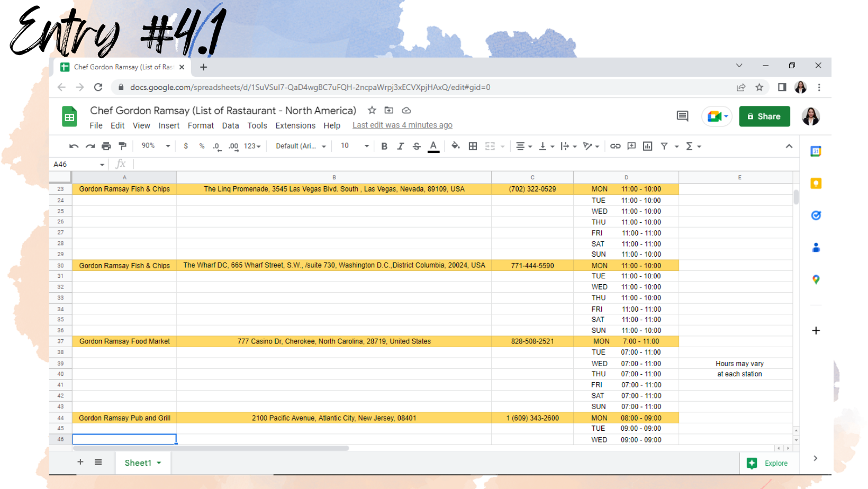Open the Data menu
This screenshot has width=868, height=489.
230,125
